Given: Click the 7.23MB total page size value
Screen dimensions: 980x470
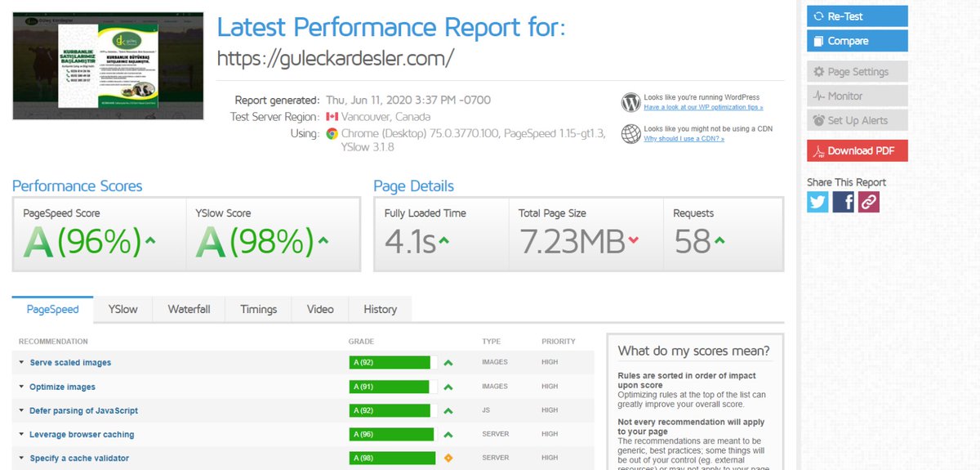Looking at the screenshot, I should [572, 242].
